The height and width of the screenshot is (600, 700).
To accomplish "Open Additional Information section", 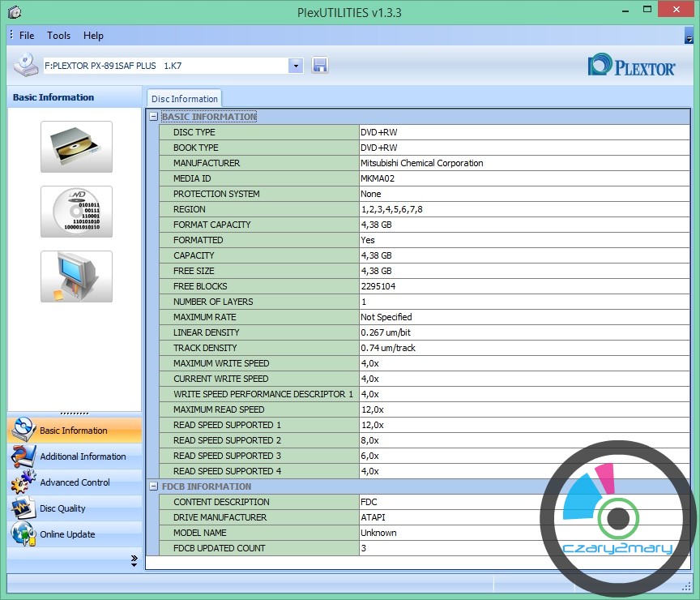I will coord(83,456).
